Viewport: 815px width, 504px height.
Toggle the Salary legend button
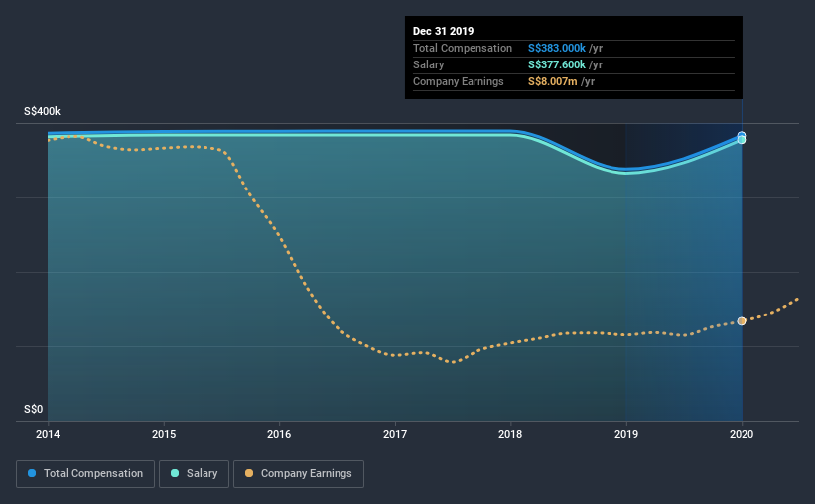pyautogui.click(x=194, y=474)
